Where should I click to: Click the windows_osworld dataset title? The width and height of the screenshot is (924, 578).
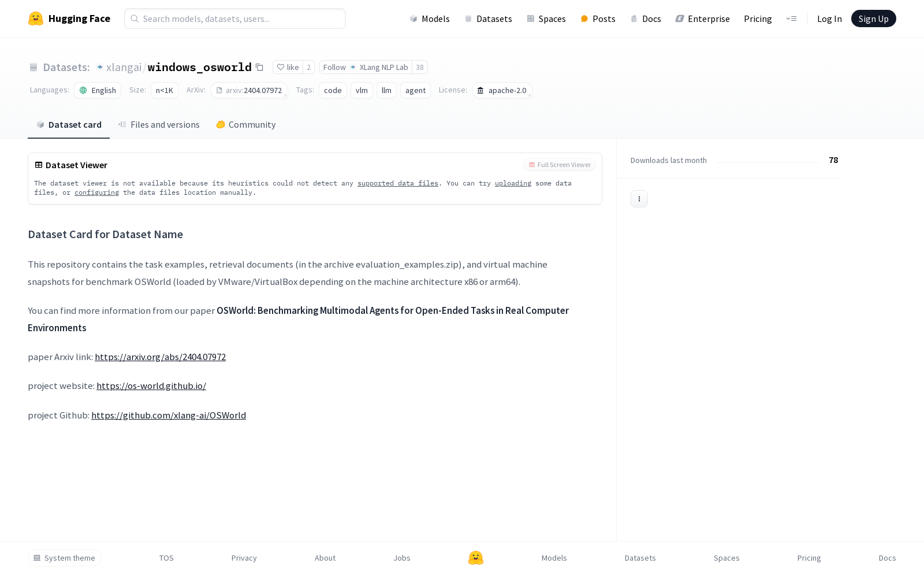click(x=200, y=67)
